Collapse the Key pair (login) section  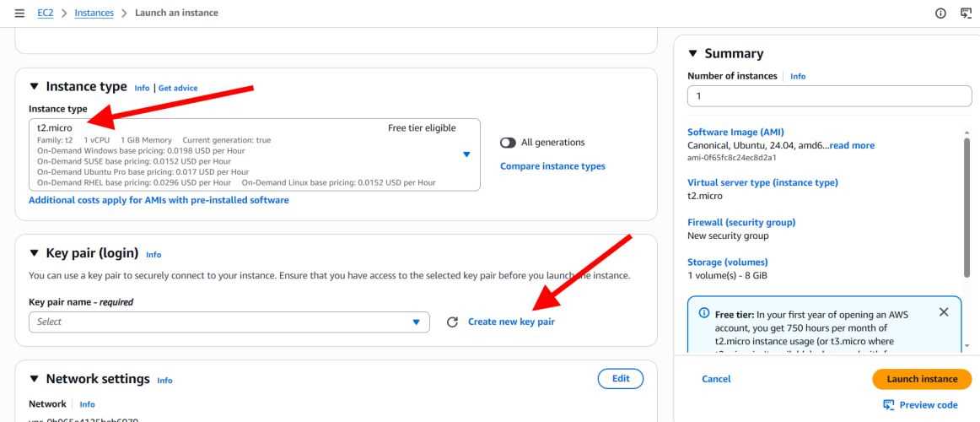pyautogui.click(x=35, y=252)
